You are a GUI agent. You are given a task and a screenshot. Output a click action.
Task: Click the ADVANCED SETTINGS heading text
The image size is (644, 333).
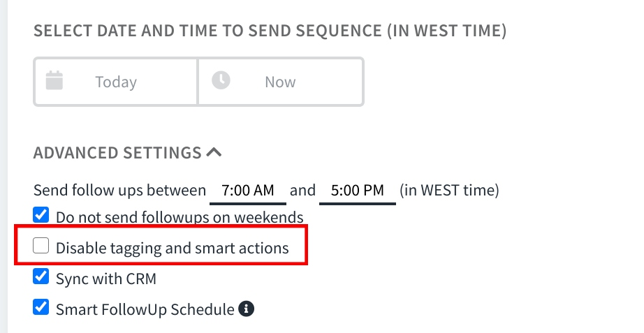(x=117, y=153)
